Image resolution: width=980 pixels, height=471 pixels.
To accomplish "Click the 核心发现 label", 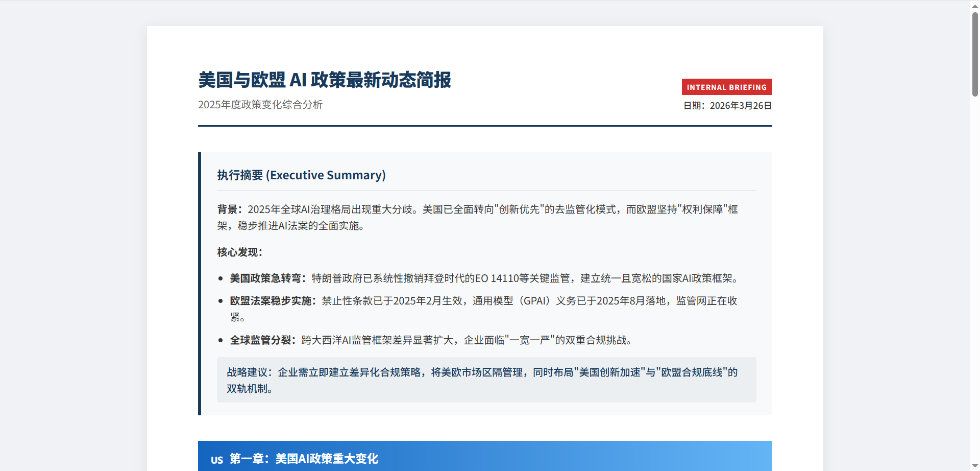I will tap(239, 252).
